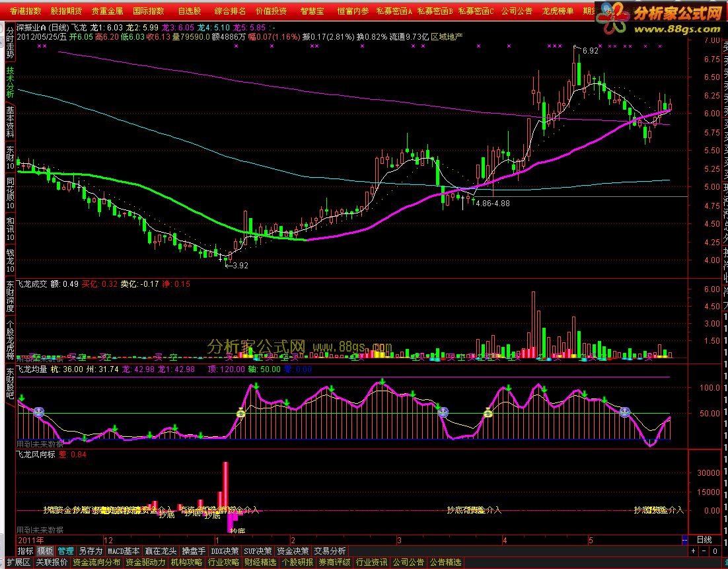The width and height of the screenshot is (728, 569).
Task: Open the 综合排名 menu
Action: coord(231,11)
